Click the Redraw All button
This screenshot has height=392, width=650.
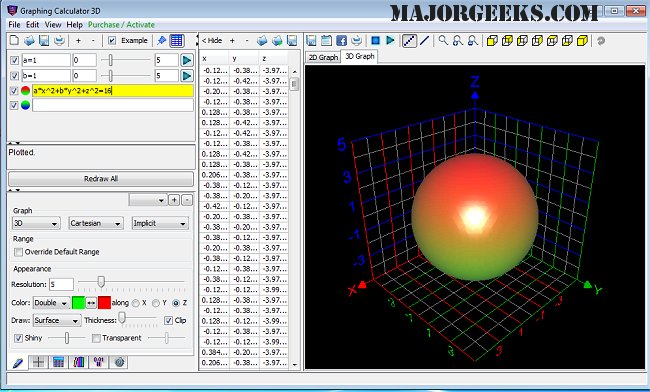pyautogui.click(x=101, y=179)
